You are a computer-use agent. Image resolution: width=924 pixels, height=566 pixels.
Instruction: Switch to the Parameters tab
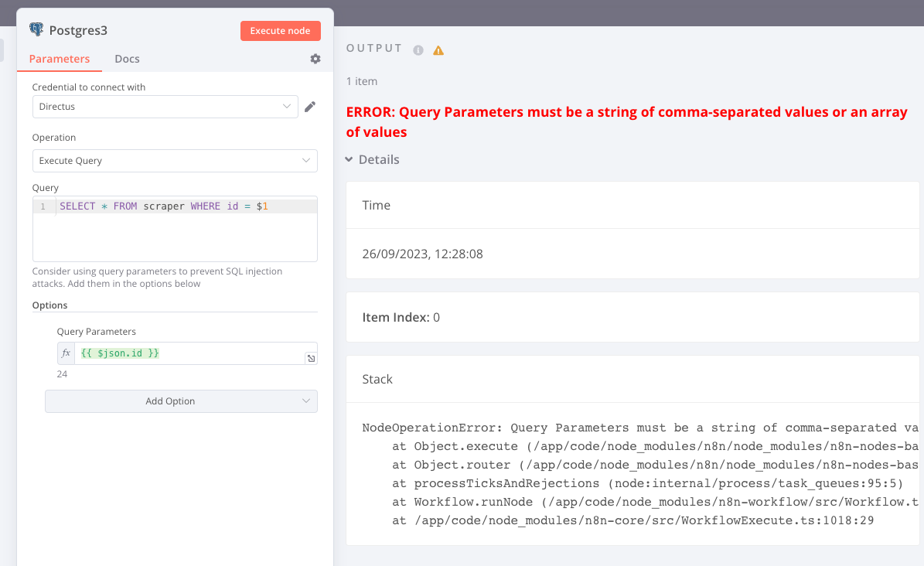point(60,59)
